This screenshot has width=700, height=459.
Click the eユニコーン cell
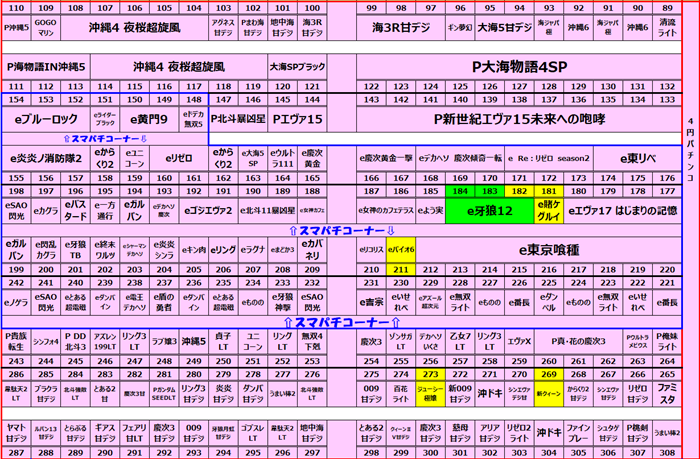(x=134, y=159)
